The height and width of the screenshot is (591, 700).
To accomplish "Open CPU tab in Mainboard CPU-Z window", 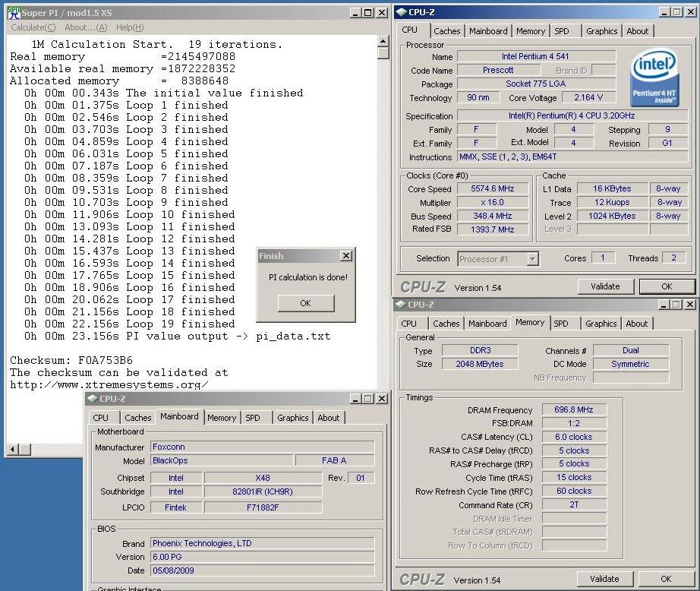I will click(100, 418).
